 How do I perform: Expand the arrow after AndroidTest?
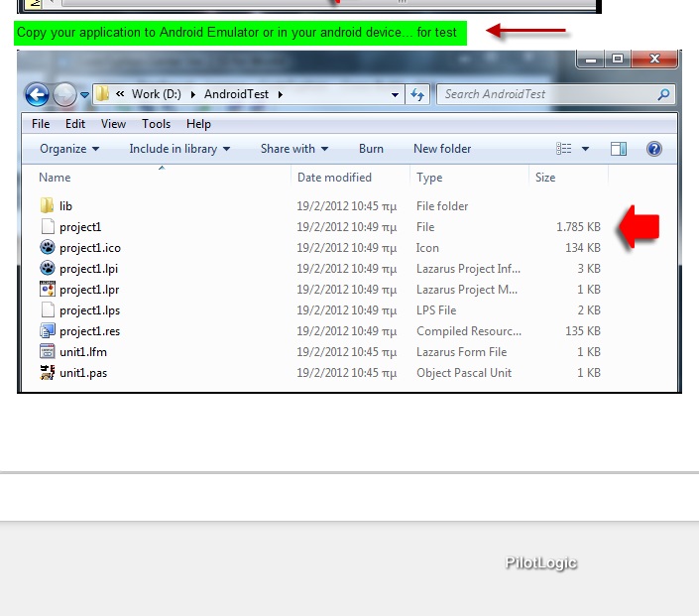point(281,94)
